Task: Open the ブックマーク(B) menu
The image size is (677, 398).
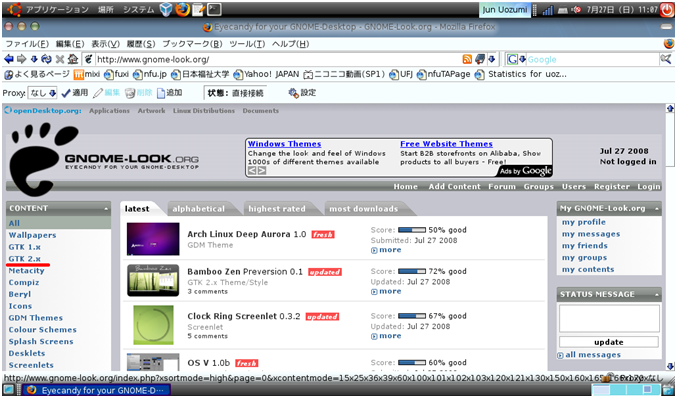Action: tap(192, 44)
